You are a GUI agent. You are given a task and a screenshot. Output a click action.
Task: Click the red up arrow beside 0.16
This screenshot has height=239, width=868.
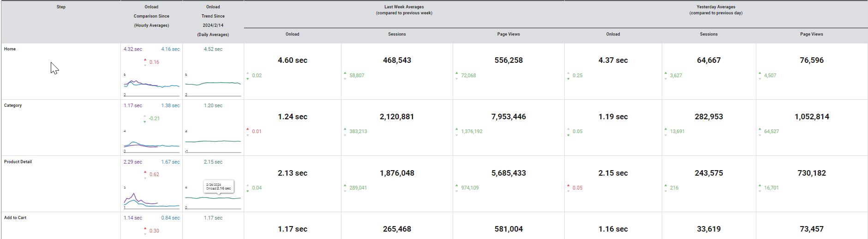tap(145, 60)
